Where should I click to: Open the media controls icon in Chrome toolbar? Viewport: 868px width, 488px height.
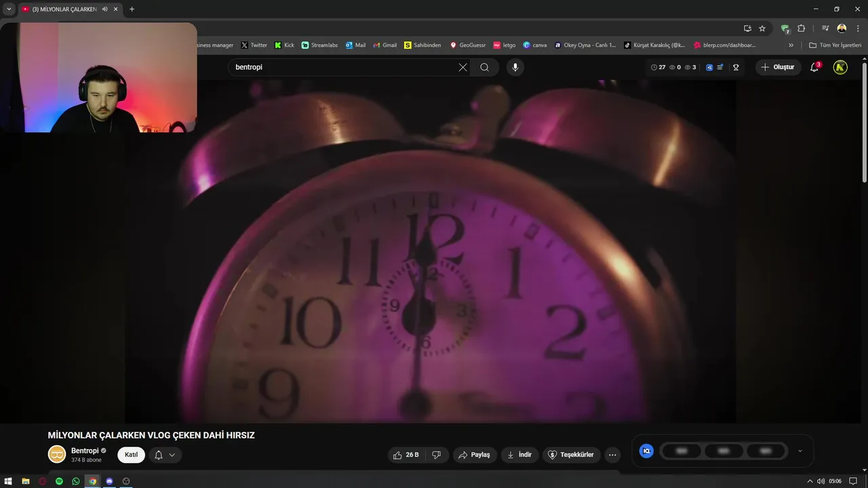pyautogui.click(x=825, y=28)
